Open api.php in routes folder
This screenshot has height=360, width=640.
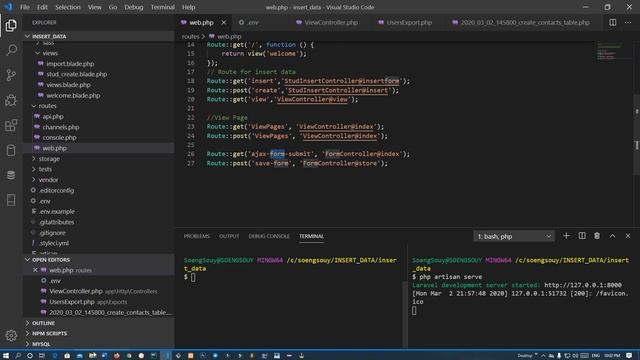53,116
